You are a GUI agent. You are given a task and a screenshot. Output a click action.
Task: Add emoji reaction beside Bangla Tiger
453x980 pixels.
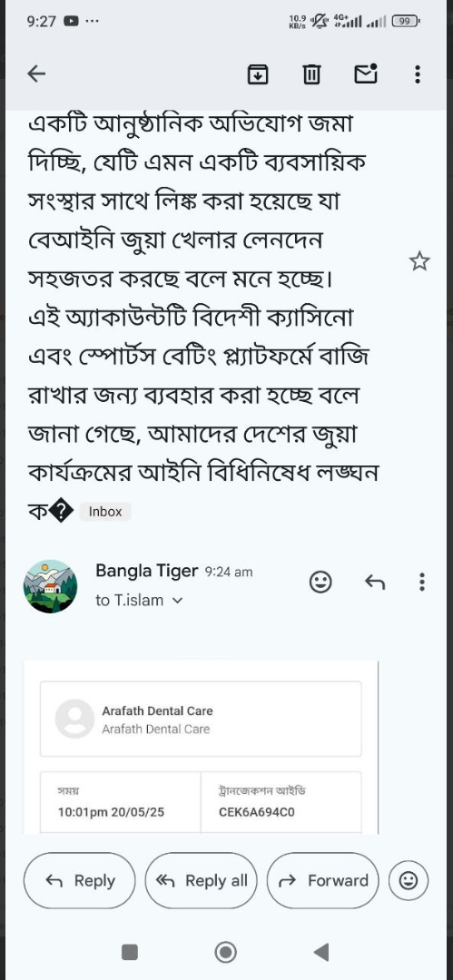[x=320, y=583]
